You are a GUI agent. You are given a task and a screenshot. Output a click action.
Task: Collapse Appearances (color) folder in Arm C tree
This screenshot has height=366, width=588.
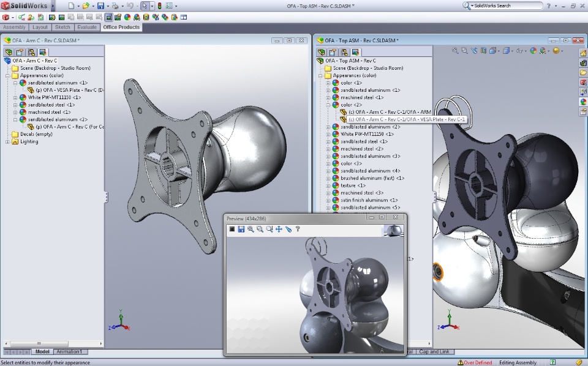tap(7, 75)
